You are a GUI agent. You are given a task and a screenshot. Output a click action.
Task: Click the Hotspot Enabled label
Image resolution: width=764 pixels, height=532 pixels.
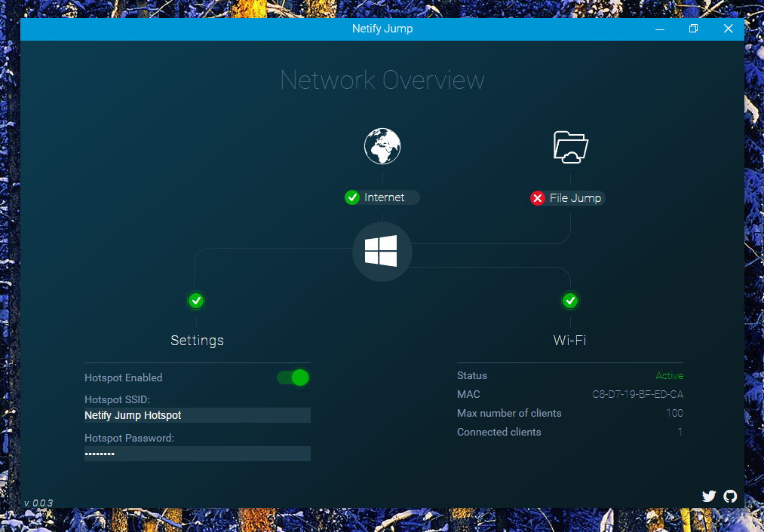[x=123, y=378]
